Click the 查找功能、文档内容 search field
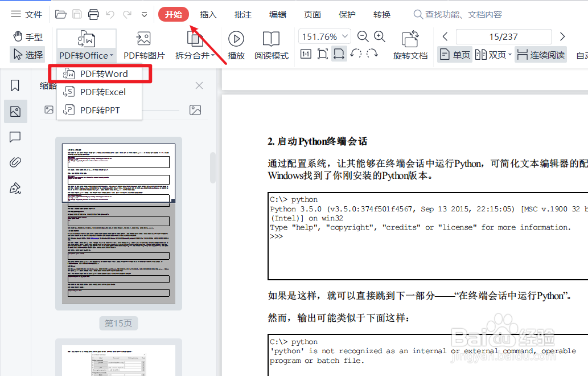The width and height of the screenshot is (588, 376). [x=458, y=15]
